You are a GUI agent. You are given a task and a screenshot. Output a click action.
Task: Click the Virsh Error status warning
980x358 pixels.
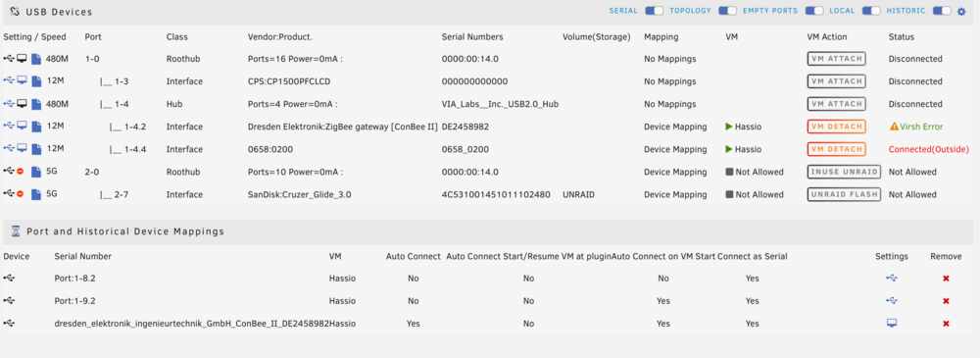pyautogui.click(x=916, y=127)
